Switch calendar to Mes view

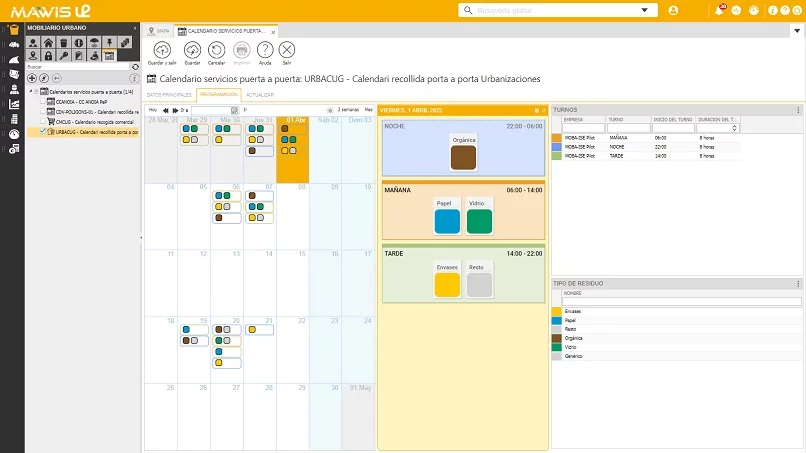pyautogui.click(x=368, y=109)
